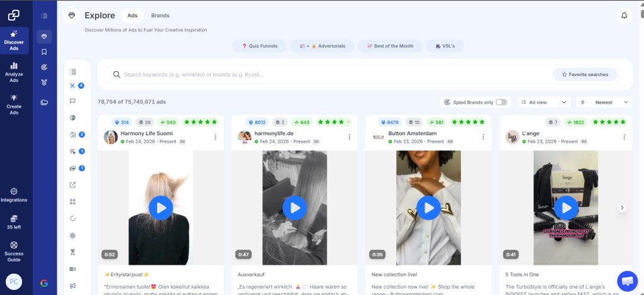Click the 314 stat badge on first ad
The image size is (644, 295).
[x=121, y=122]
